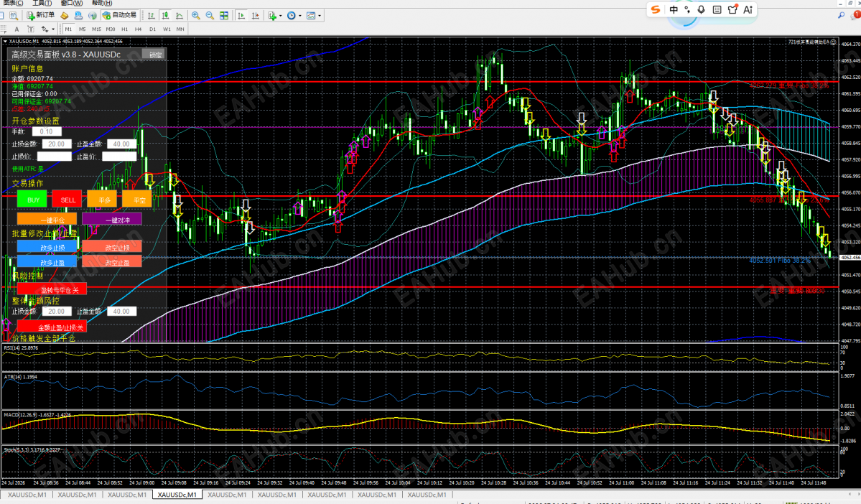Click the orange 平多 button
861x504 pixels.
103,200
